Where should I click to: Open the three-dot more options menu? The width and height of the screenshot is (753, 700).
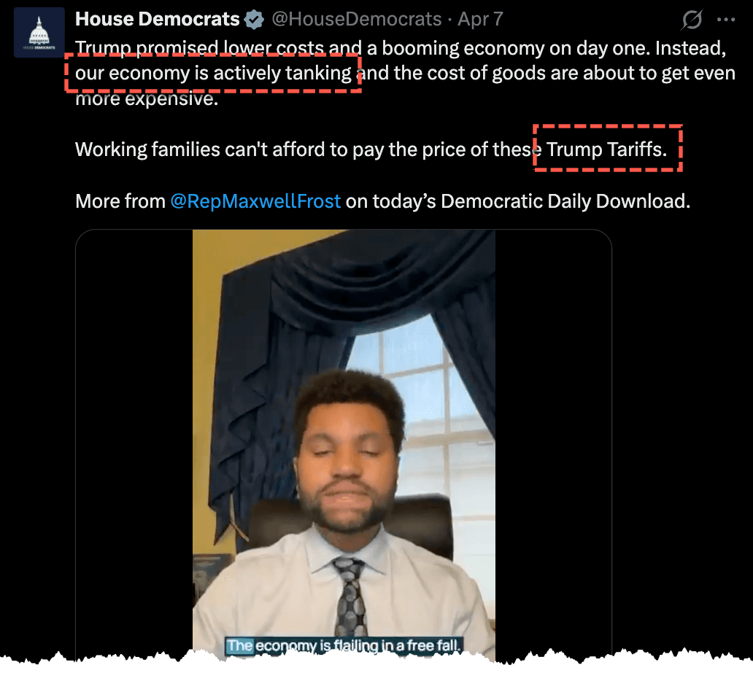(725, 20)
